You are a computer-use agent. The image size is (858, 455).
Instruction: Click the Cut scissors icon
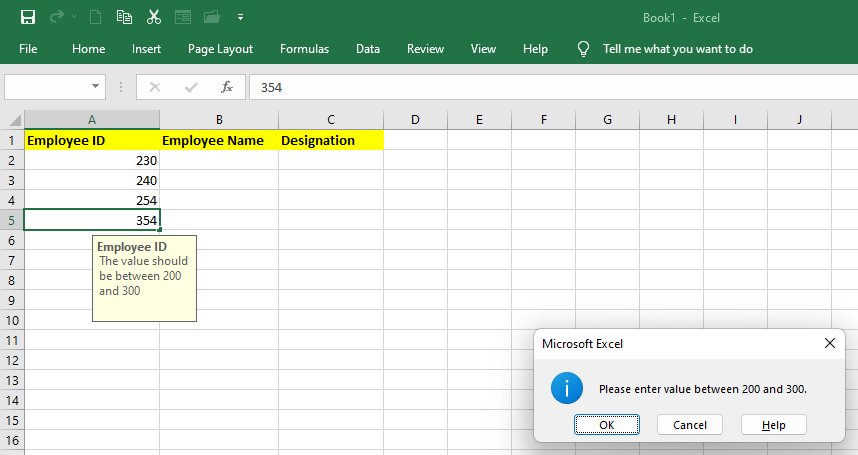[x=153, y=17]
